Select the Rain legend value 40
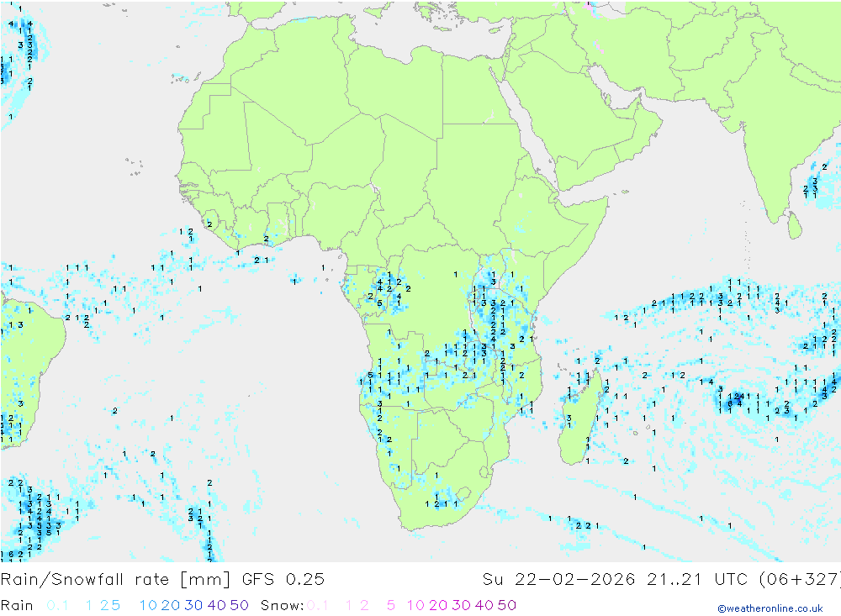Viewport: 841px width, 616px height. point(217,605)
